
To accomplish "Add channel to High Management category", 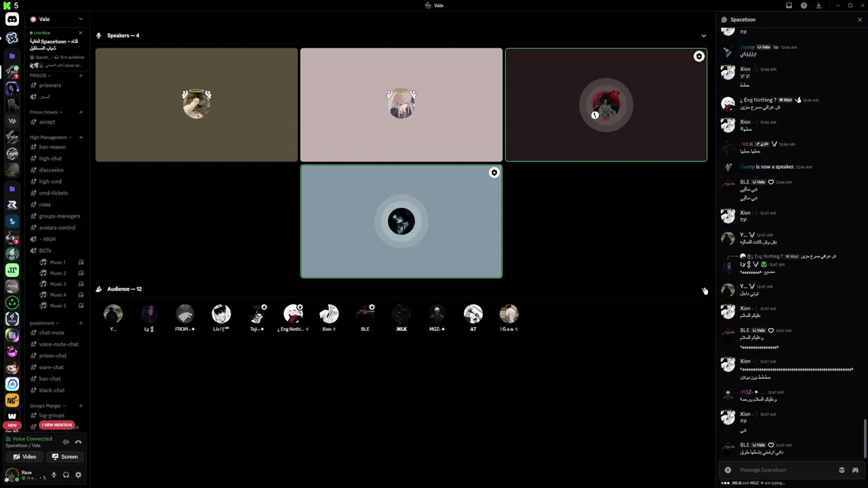I will click(x=81, y=137).
